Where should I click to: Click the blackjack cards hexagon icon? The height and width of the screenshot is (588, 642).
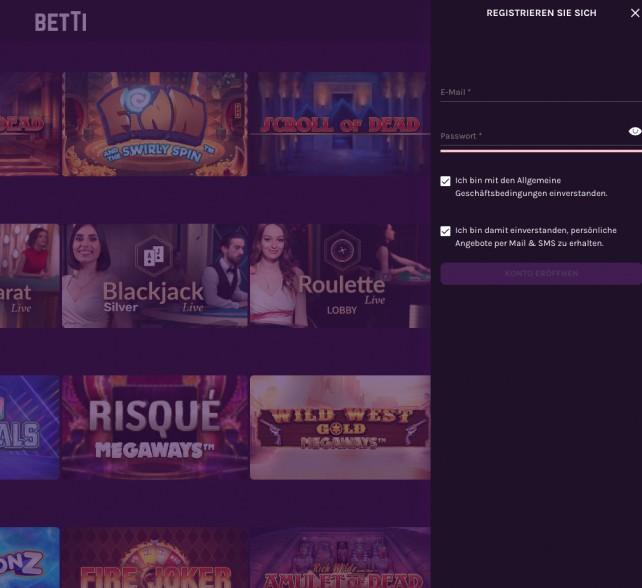click(154, 256)
